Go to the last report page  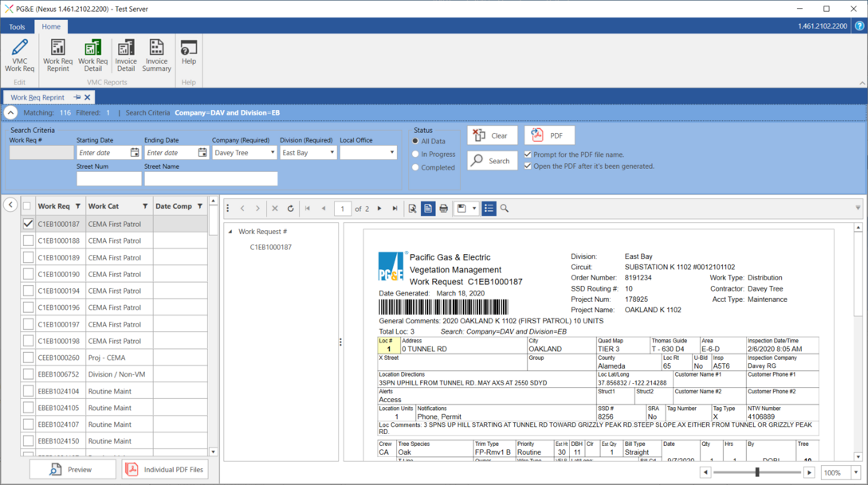pos(395,209)
